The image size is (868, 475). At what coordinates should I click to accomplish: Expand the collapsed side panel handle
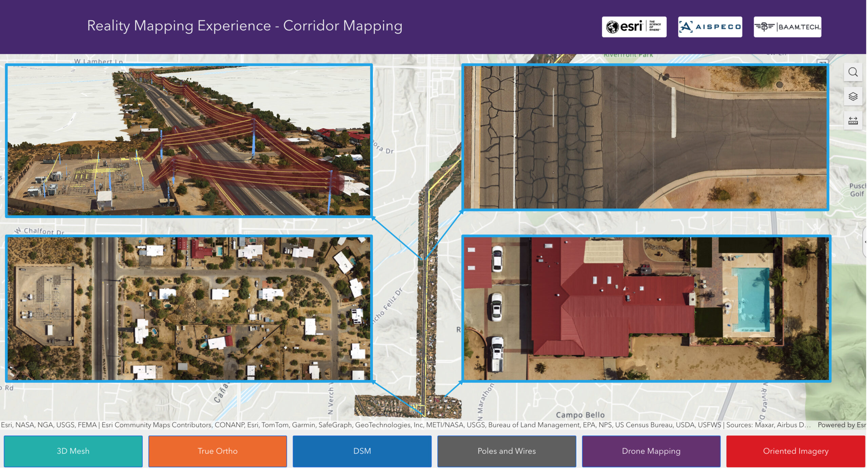tap(865, 242)
